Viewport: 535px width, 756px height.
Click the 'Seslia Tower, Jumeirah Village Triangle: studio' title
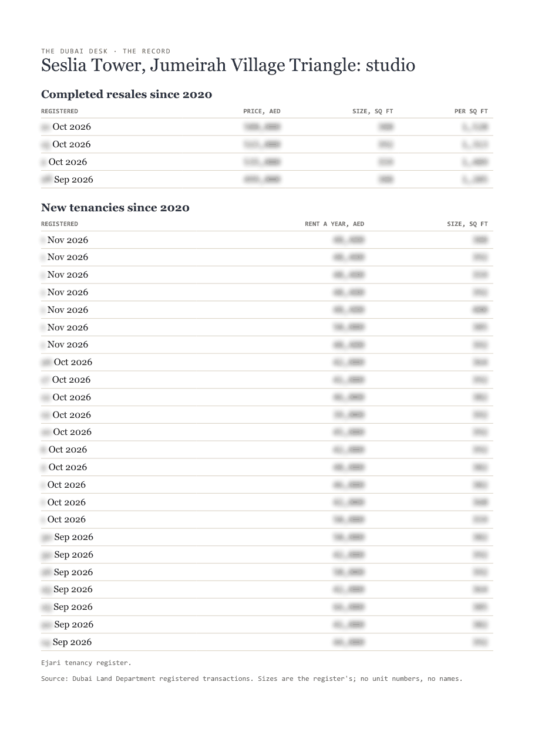tap(228, 66)
